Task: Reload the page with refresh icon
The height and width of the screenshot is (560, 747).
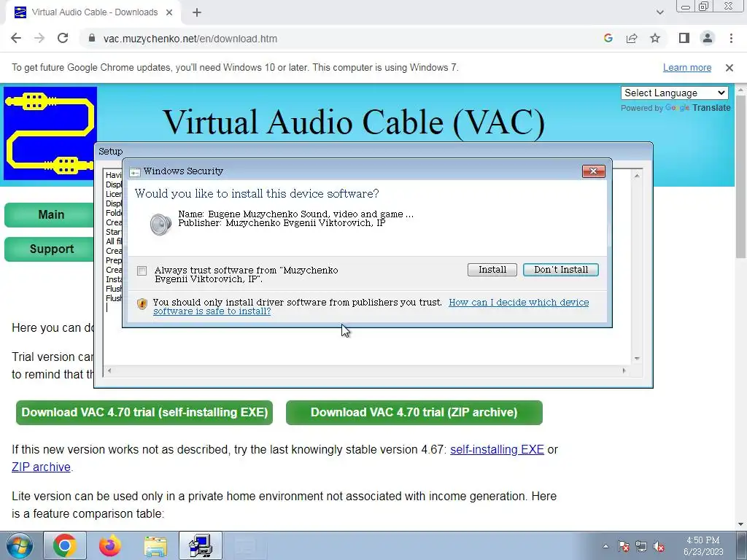Action: [x=63, y=39]
